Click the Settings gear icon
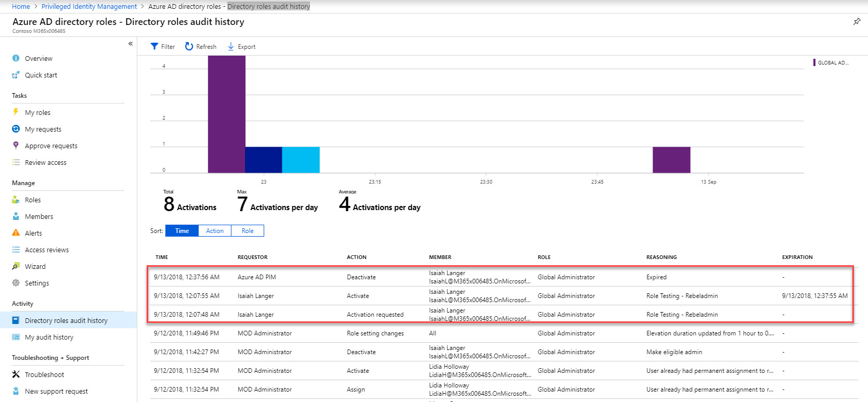The width and height of the screenshot is (868, 402). coord(16,283)
